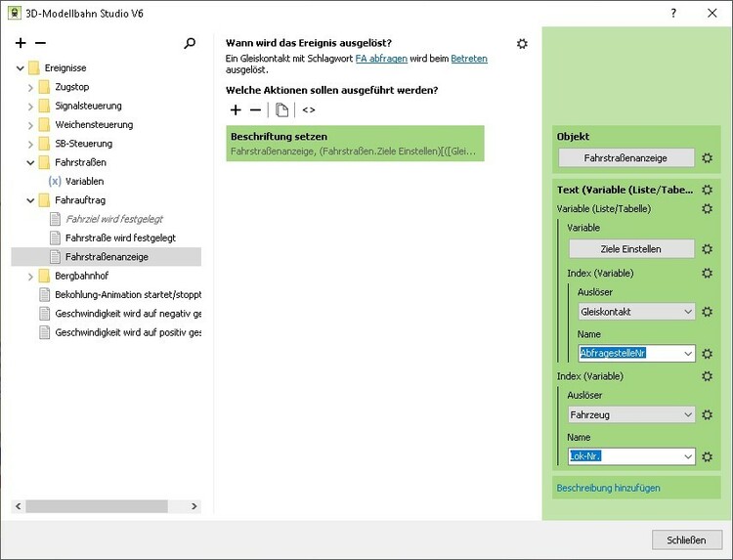The height and width of the screenshot is (560, 733).
Task: Collapse the Fahrstraßen folder
Action: pos(30,162)
